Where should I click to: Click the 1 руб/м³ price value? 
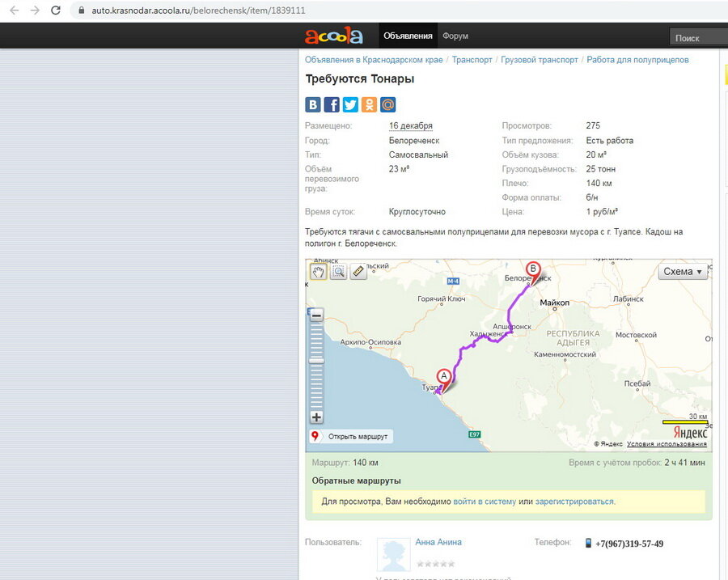[x=602, y=212]
